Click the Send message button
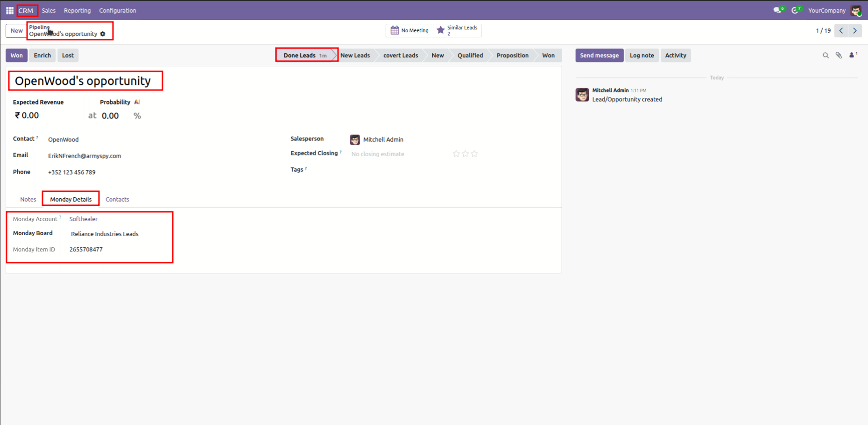The image size is (868, 425). (599, 56)
